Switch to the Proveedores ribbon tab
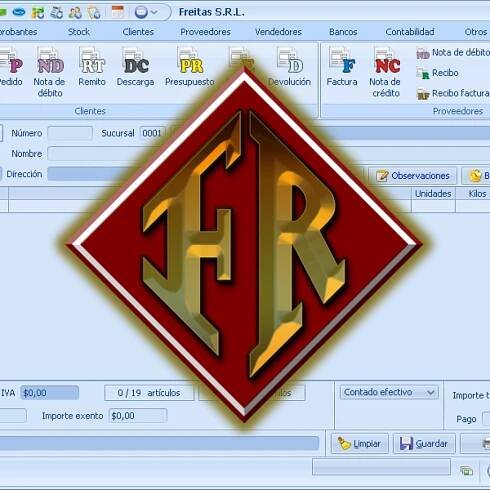Image resolution: width=490 pixels, height=490 pixels. [x=205, y=32]
